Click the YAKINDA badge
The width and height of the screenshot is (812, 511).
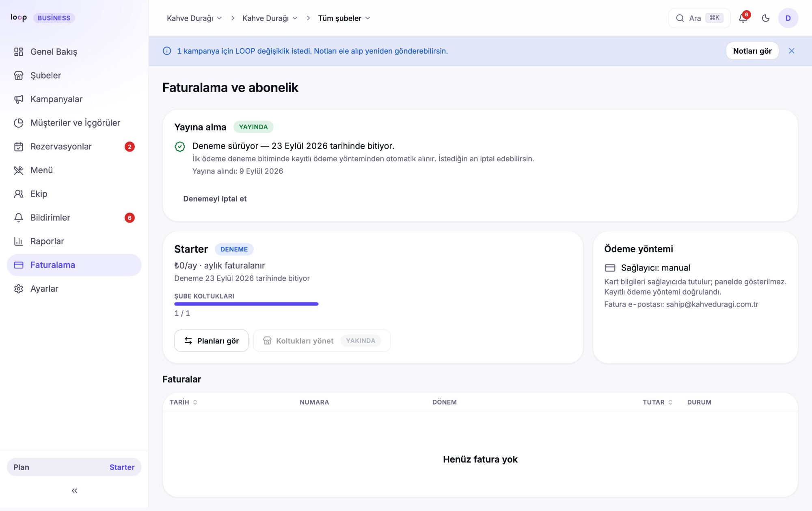pyautogui.click(x=361, y=340)
